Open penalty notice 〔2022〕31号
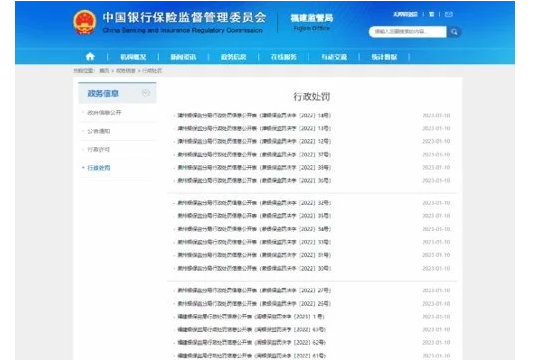534x364 pixels. [x=254, y=255]
